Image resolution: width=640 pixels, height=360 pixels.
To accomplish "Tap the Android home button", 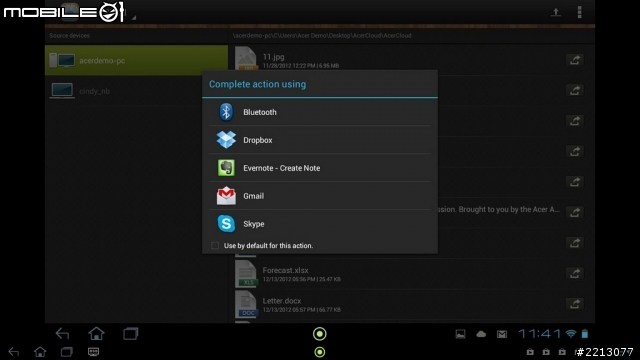I will [x=96, y=334].
